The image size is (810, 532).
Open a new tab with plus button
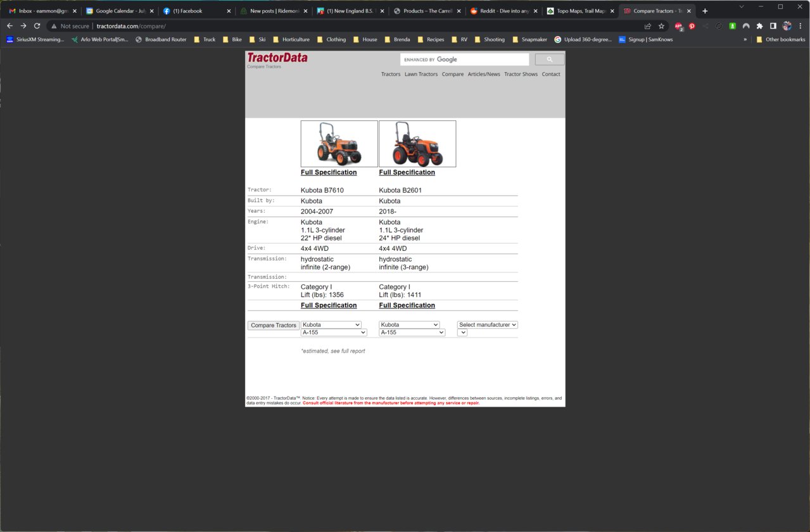(705, 11)
